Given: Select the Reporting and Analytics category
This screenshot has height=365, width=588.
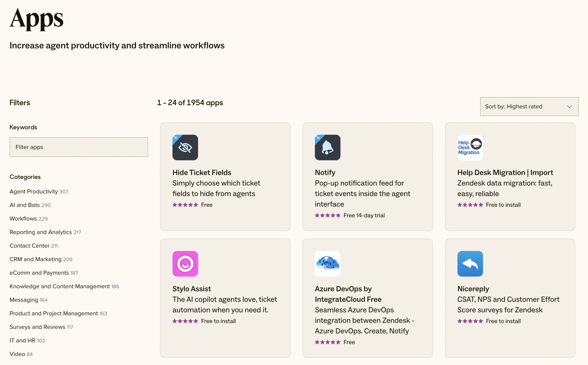Looking at the screenshot, I should [41, 232].
